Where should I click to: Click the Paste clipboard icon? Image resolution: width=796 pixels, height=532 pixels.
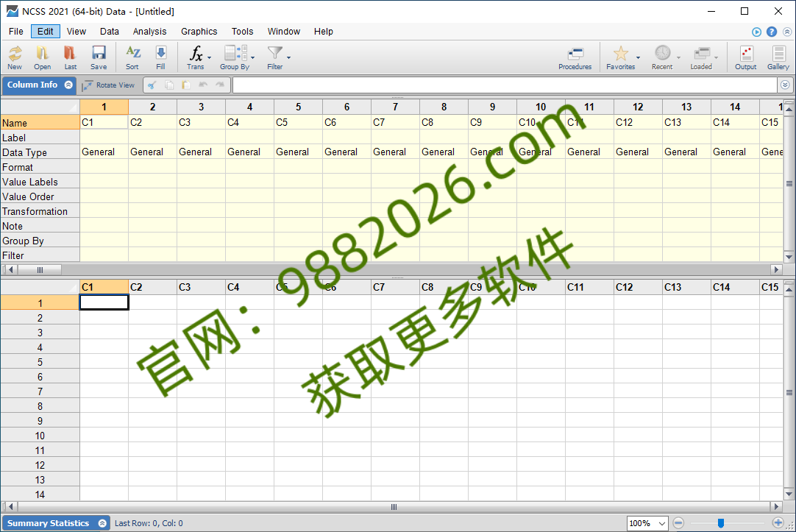click(x=186, y=85)
